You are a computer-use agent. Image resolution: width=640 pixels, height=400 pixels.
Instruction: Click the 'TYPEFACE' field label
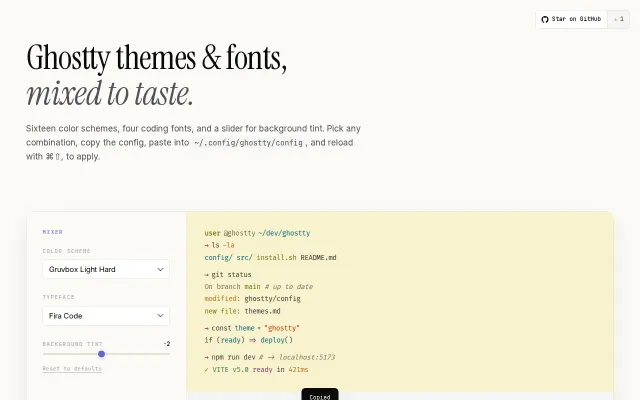click(x=58, y=297)
